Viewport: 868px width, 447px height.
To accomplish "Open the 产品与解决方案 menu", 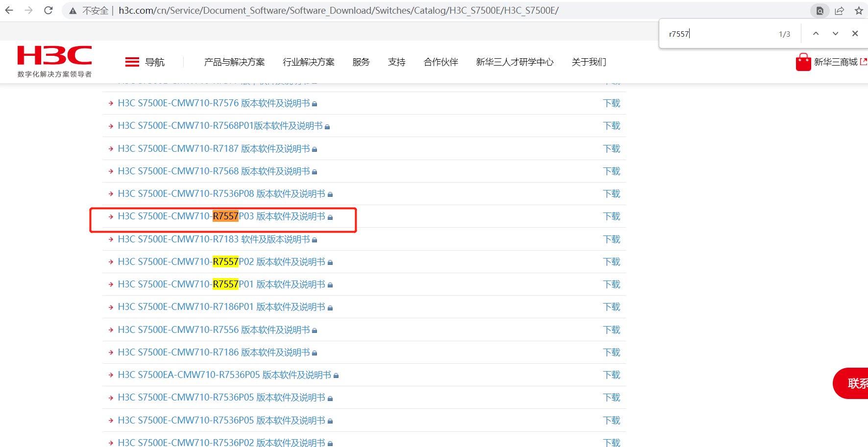I will click(x=234, y=62).
